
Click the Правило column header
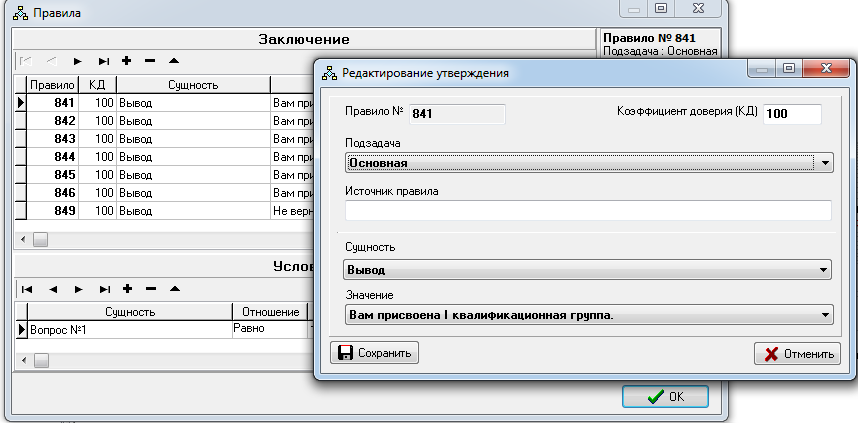pos(53,85)
